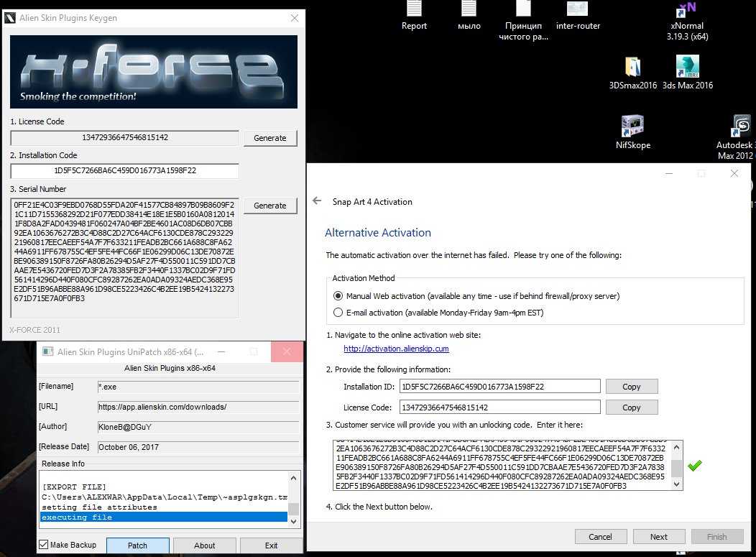756x557 pixels.
Task: Click inside the Snap Art unlocking code box
Action: tap(502, 466)
